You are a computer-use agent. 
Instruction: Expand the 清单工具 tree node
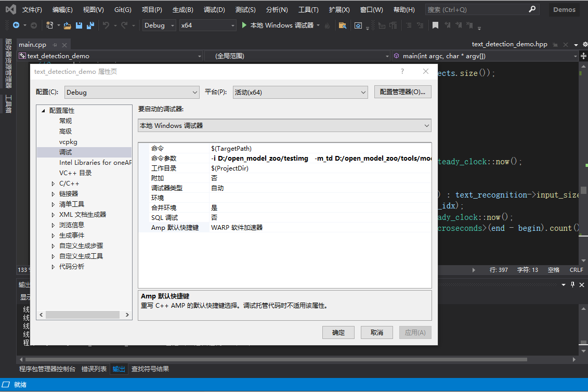click(53, 204)
